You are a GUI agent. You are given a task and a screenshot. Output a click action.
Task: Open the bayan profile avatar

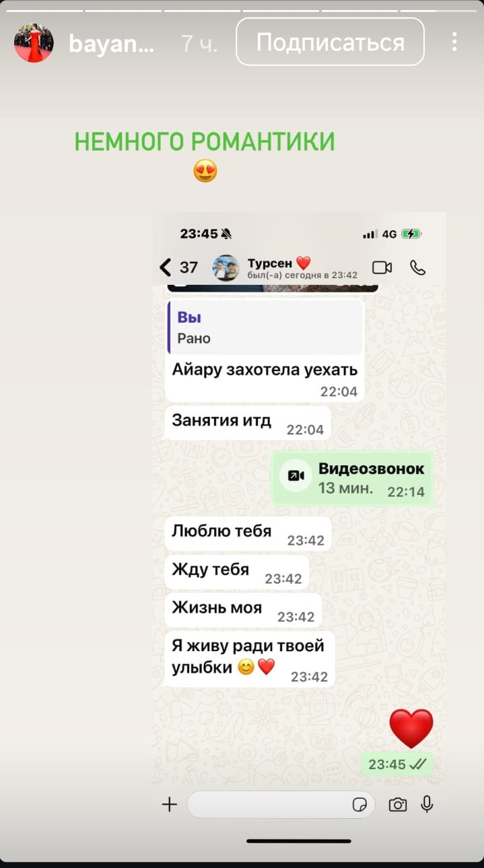(34, 43)
